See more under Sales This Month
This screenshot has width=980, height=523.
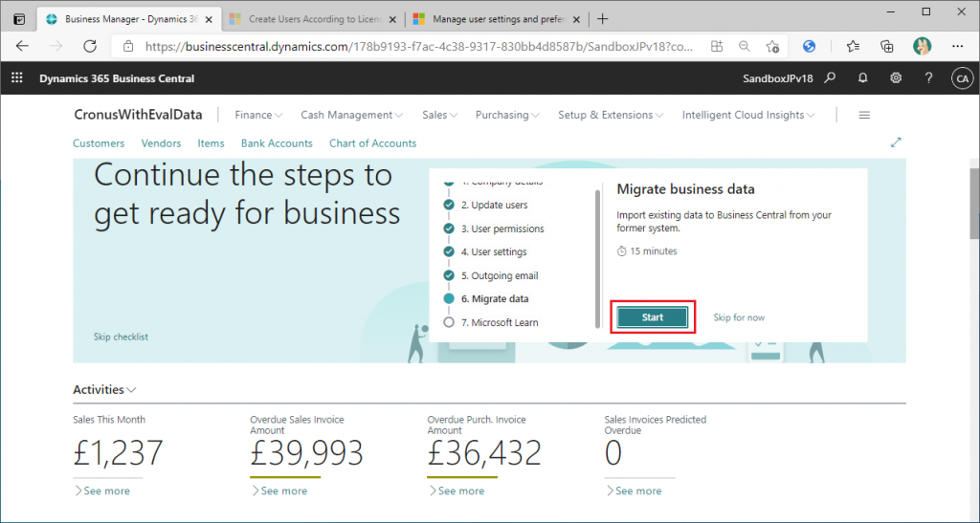(x=101, y=491)
